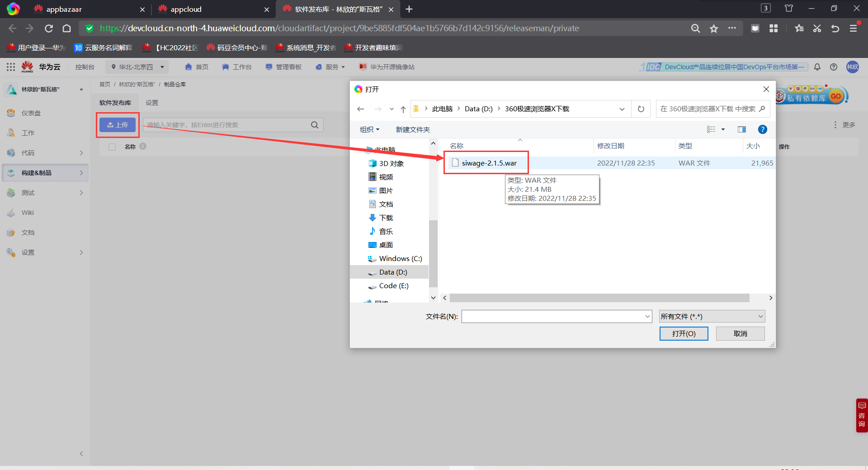The image size is (868, 470).
Task: Open the 华为开源镜像站 link
Action: [x=387, y=67]
